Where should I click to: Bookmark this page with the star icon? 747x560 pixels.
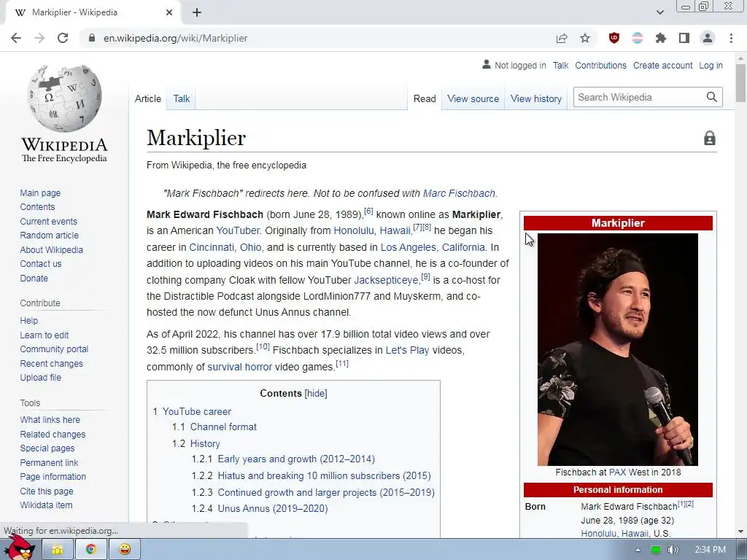[585, 38]
